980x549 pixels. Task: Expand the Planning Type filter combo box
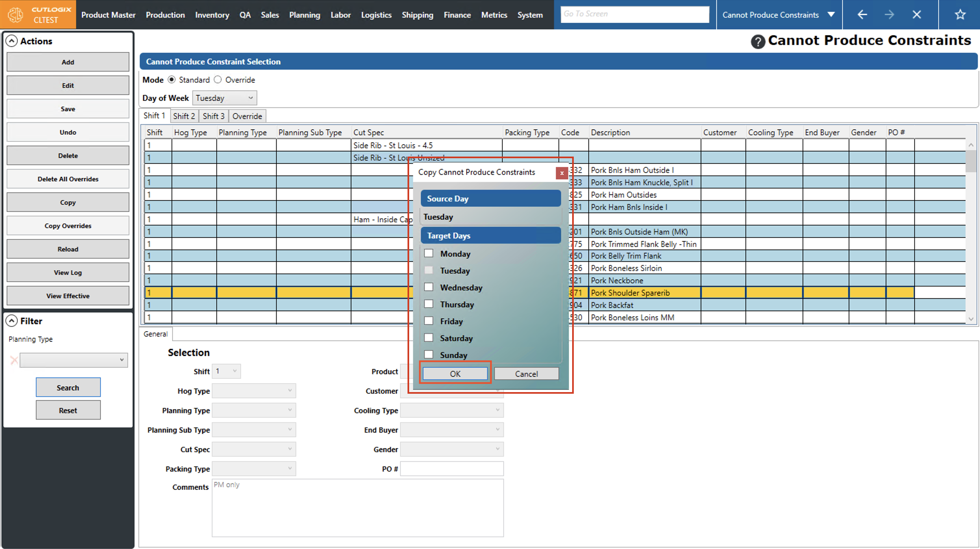pos(73,360)
